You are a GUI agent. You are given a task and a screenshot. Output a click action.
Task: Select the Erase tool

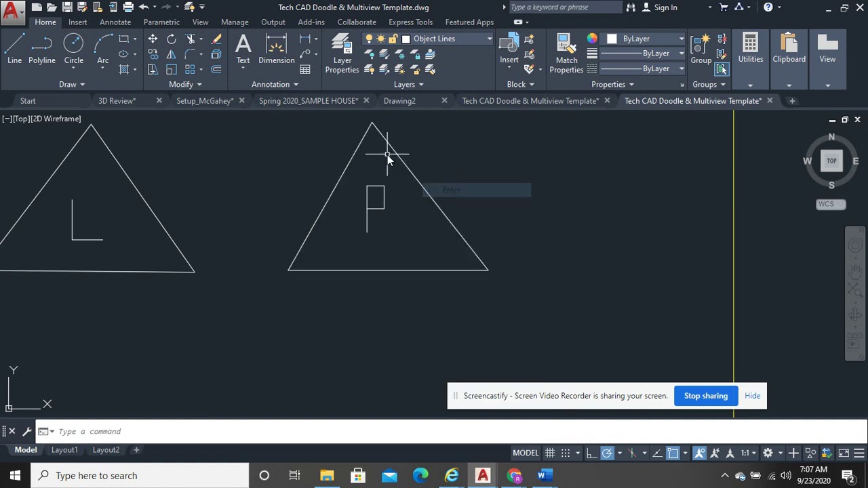click(x=216, y=39)
